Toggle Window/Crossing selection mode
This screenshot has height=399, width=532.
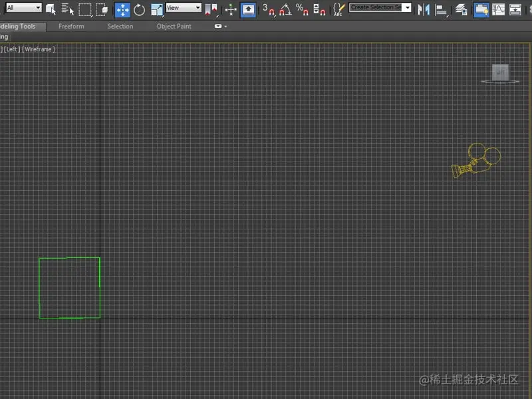tap(102, 9)
